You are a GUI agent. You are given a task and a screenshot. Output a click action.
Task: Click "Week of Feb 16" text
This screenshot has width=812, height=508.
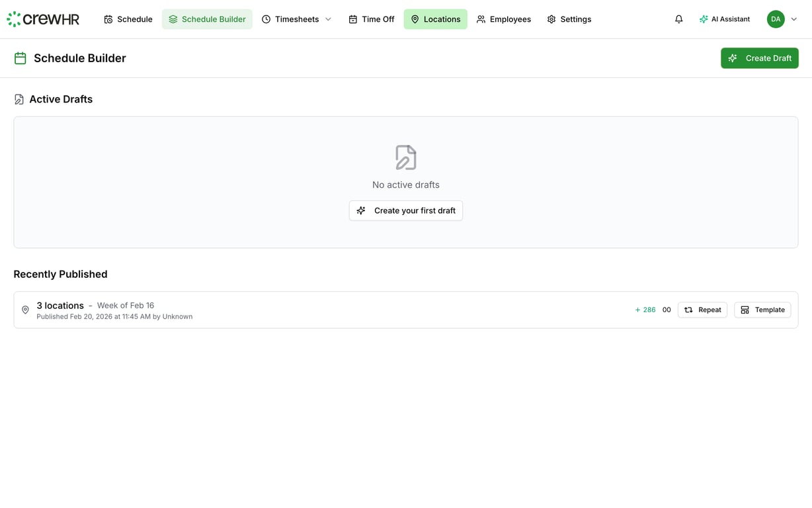click(126, 306)
